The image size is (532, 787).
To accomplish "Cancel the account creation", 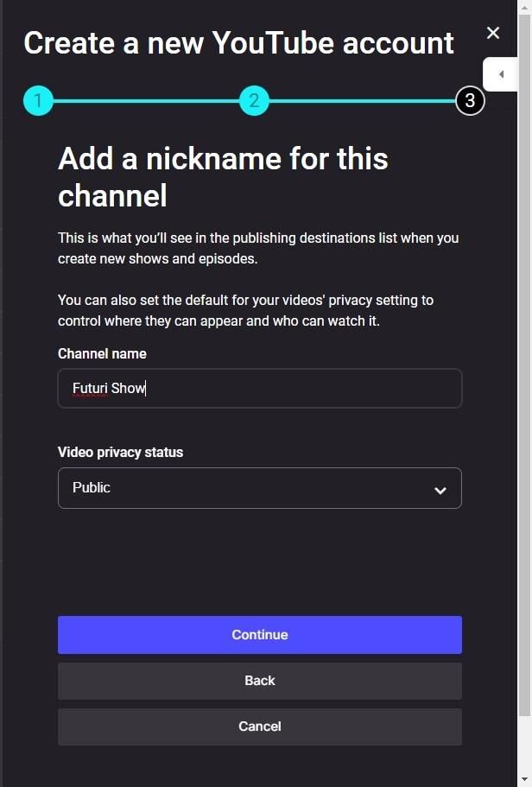I will (259, 727).
